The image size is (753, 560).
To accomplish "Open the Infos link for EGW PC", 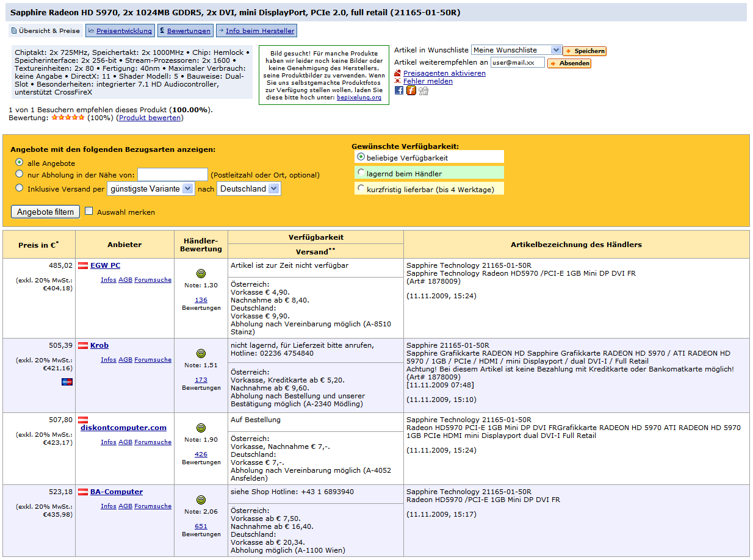I will [109, 280].
